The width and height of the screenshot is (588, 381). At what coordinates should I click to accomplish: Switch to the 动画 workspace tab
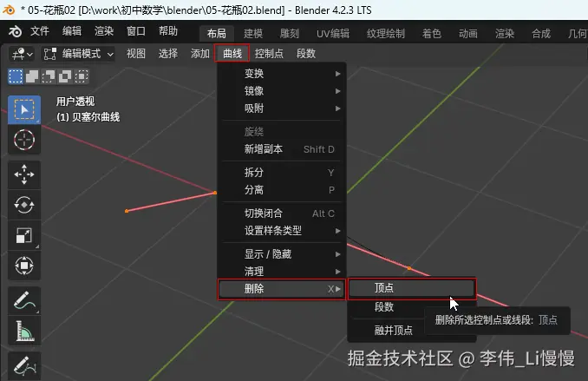[x=468, y=34]
